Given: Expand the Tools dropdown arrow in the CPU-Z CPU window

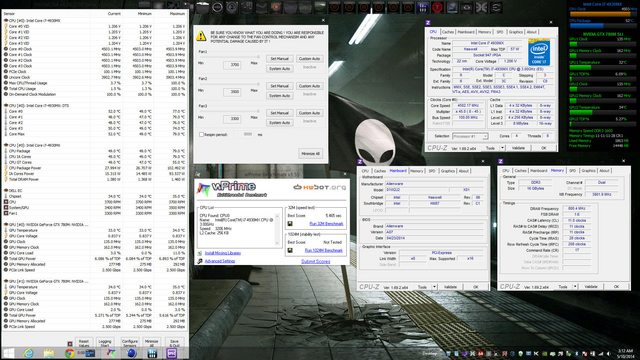Looking at the screenshot, I should [502, 148].
